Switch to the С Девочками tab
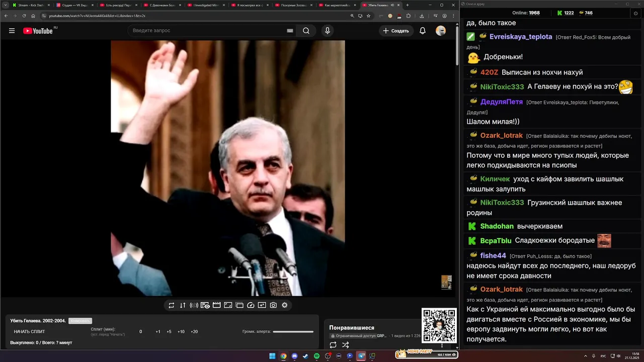Image resolution: width=644 pixels, height=362 pixels. pyautogui.click(x=162, y=5)
